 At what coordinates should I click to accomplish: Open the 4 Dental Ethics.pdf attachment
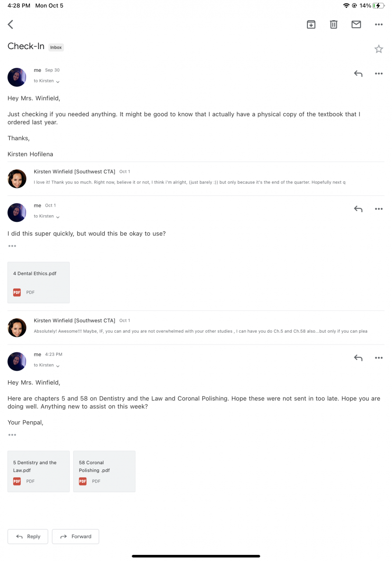[x=39, y=282]
